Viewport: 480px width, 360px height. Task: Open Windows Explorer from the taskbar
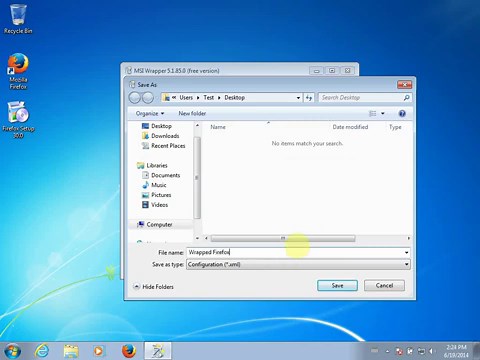[x=71, y=351]
